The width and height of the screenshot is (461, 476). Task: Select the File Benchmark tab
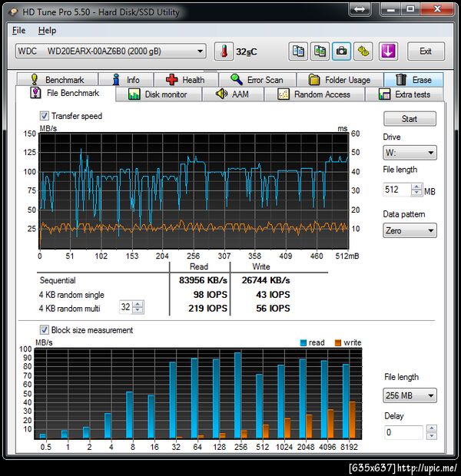click(65, 93)
